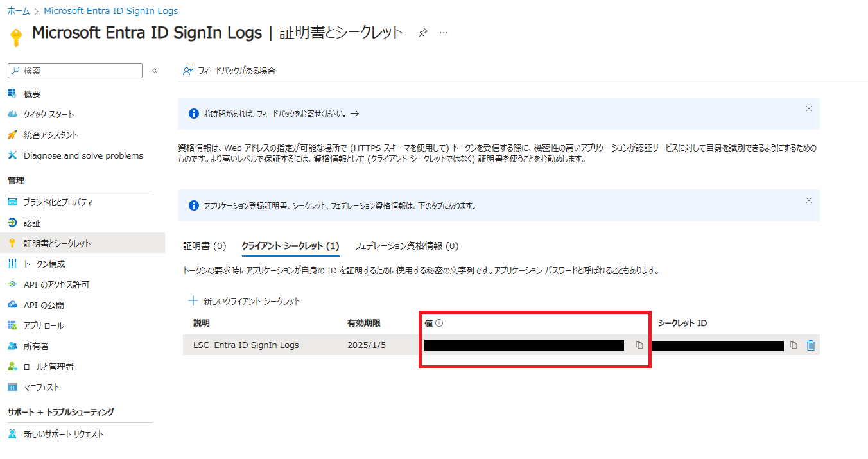Open 所有者 in the sidebar
Viewport: 868px width, 459px height.
point(36,346)
